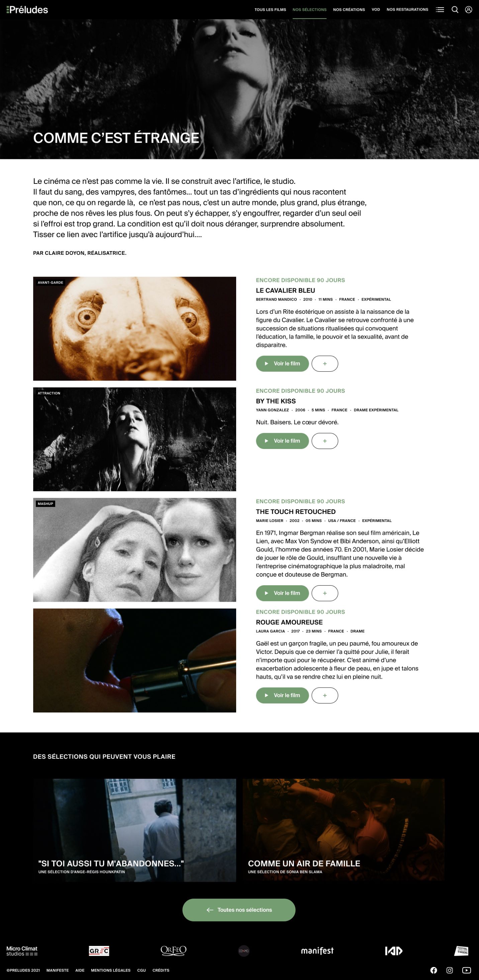Click the Rouge Amoureuse lipstick thumbnail
Image resolution: width=479 pixels, height=980 pixels.
(x=134, y=661)
